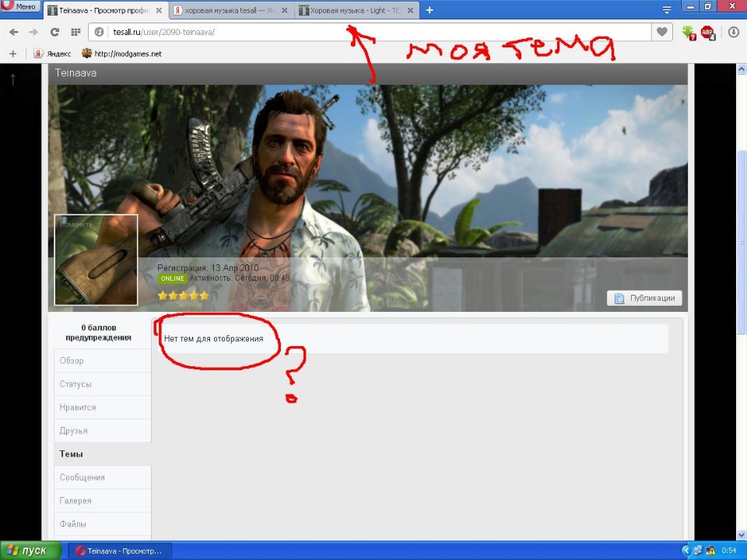
Task: Click the warning icon in system tray
Action: pos(710,551)
